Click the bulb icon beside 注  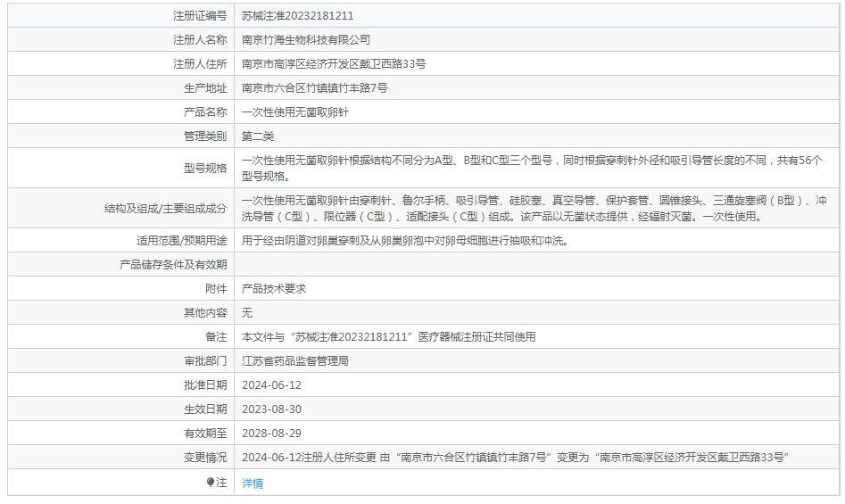211,482
